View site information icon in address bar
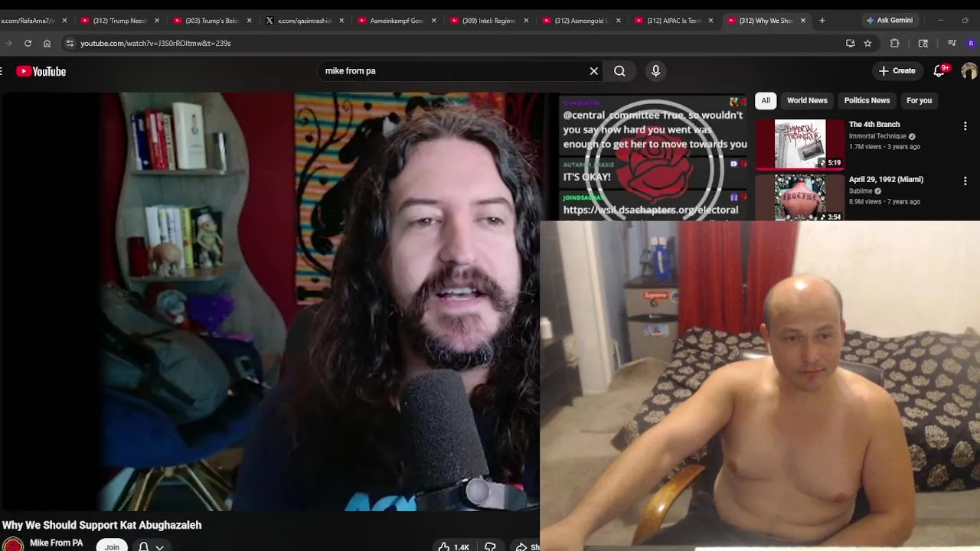Screen dimensions: 980x551 coord(70,44)
